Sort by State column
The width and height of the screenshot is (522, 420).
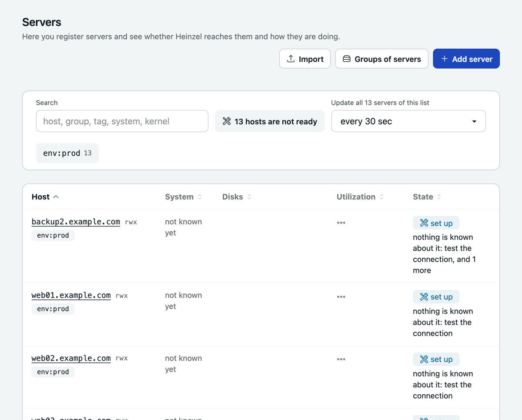click(427, 197)
